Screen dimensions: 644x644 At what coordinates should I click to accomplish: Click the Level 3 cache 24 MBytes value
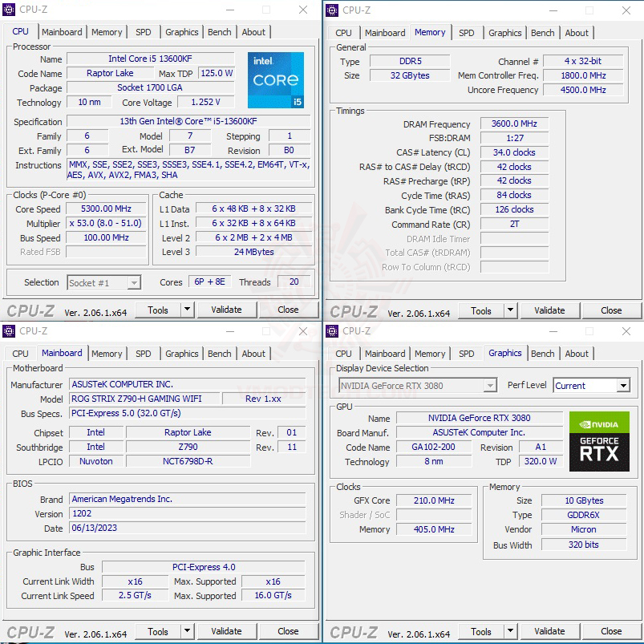(x=253, y=252)
